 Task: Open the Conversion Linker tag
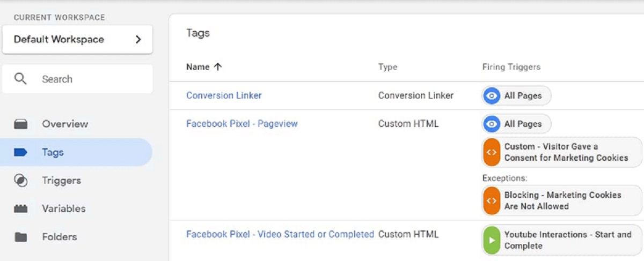[224, 95]
